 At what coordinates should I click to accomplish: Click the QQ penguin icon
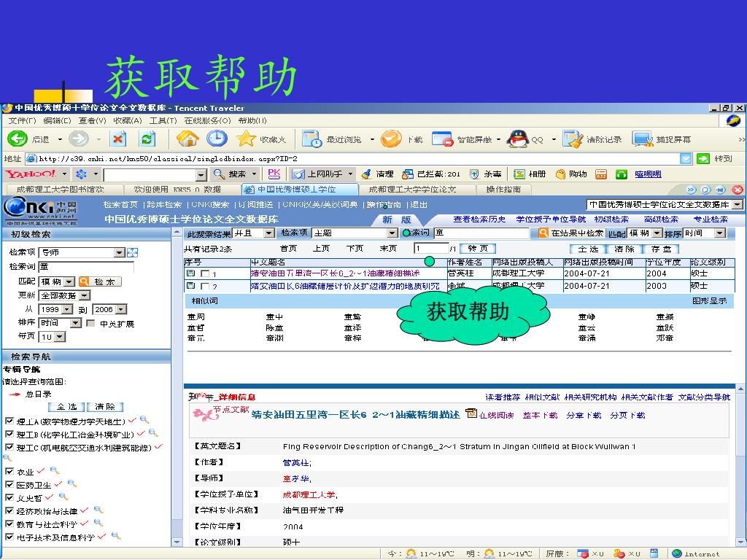pos(518,139)
